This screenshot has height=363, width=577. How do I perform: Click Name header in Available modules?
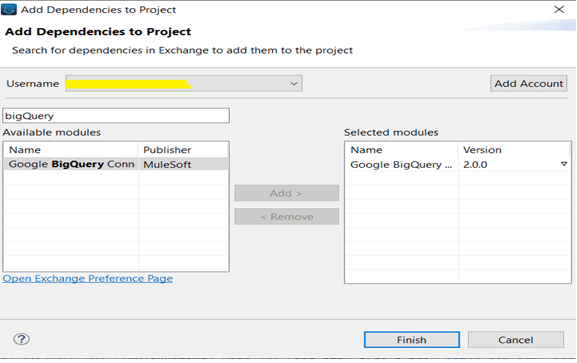pos(71,150)
